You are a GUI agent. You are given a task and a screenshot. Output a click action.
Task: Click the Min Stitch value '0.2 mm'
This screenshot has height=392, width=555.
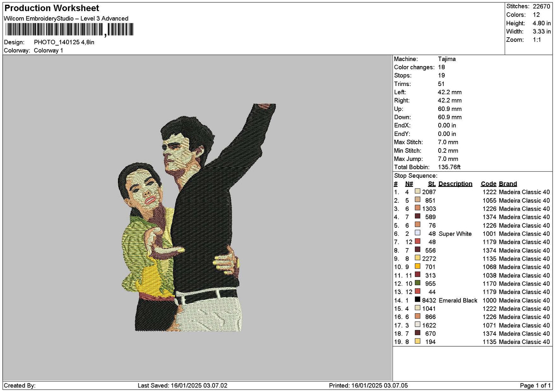(x=448, y=151)
